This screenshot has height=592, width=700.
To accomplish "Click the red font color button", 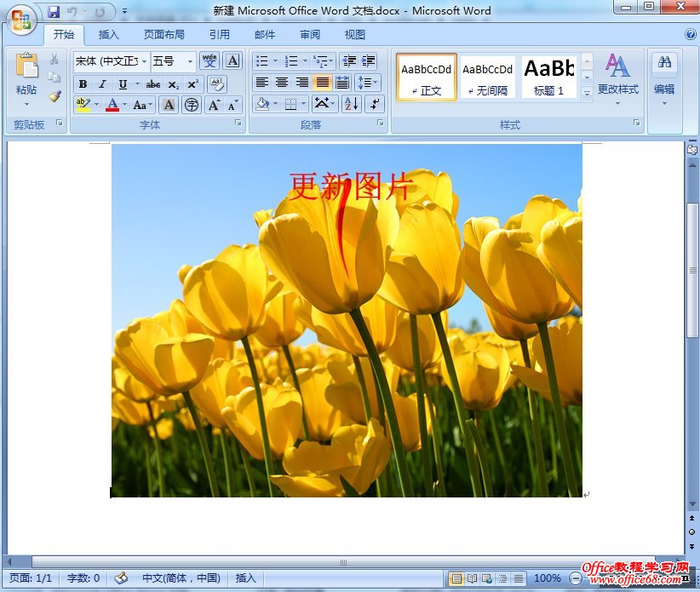I will 112,105.
